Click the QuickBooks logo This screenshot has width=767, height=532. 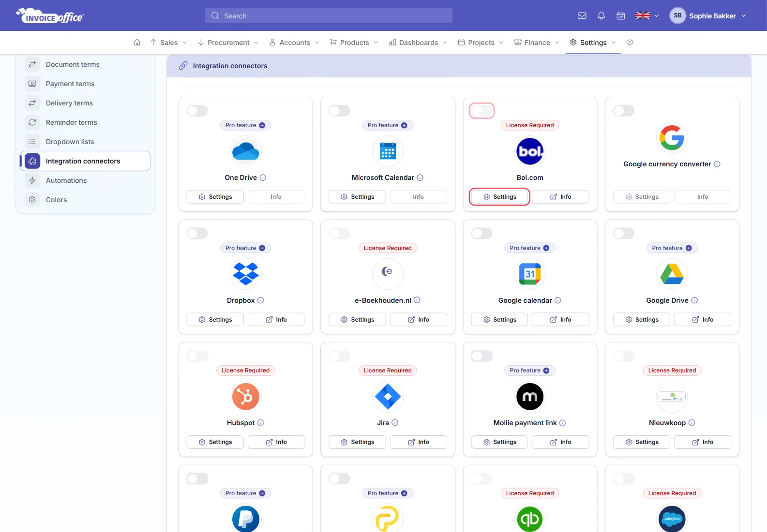tap(530, 518)
